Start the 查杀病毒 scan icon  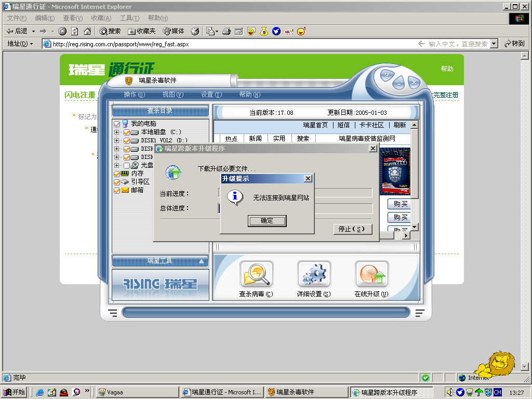(x=256, y=274)
